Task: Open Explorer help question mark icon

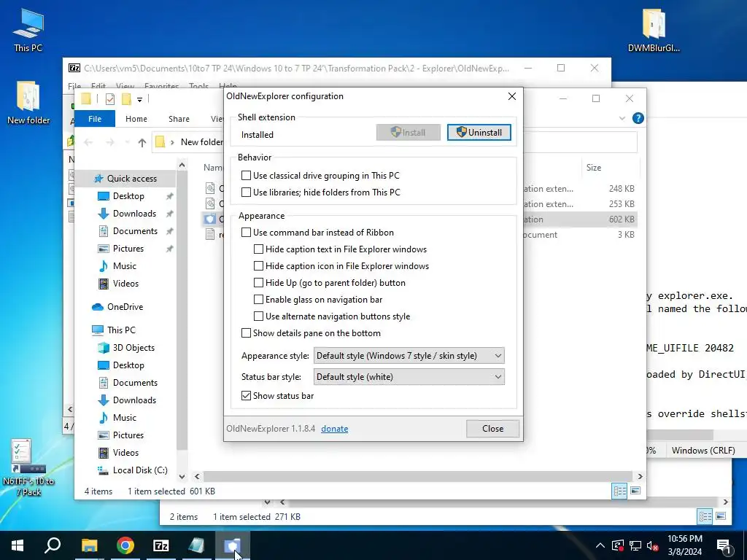Action: pyautogui.click(x=638, y=118)
